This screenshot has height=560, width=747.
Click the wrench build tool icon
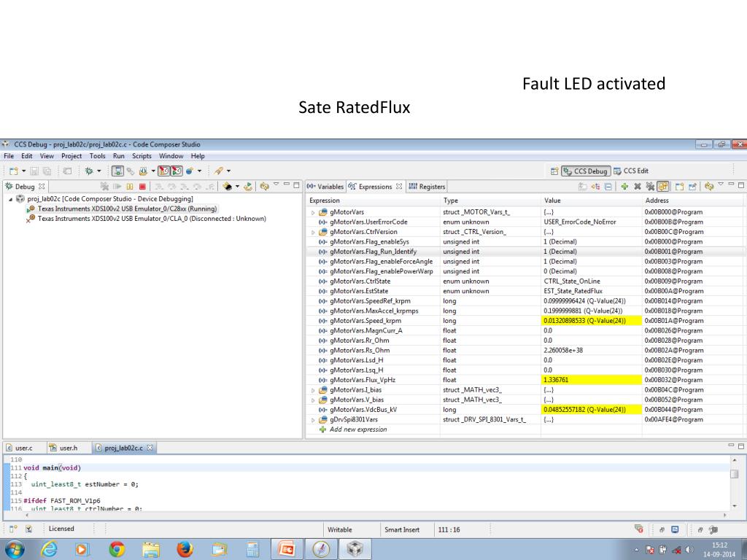tap(219, 171)
